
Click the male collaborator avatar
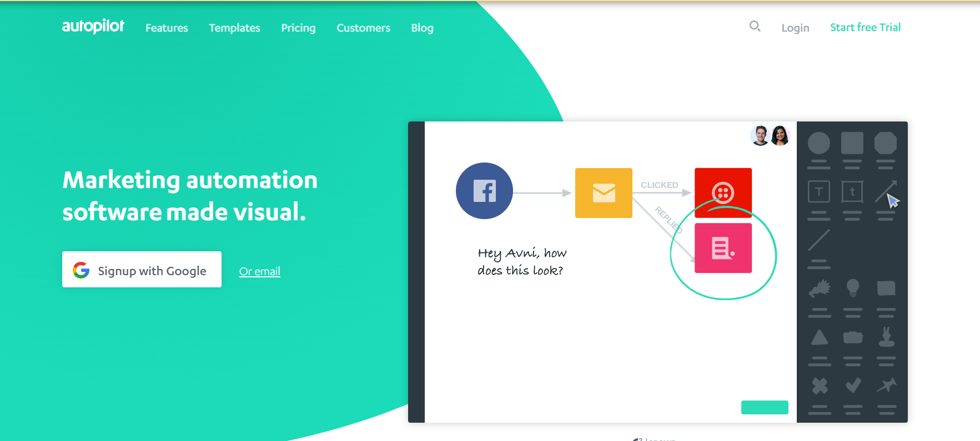(x=760, y=135)
